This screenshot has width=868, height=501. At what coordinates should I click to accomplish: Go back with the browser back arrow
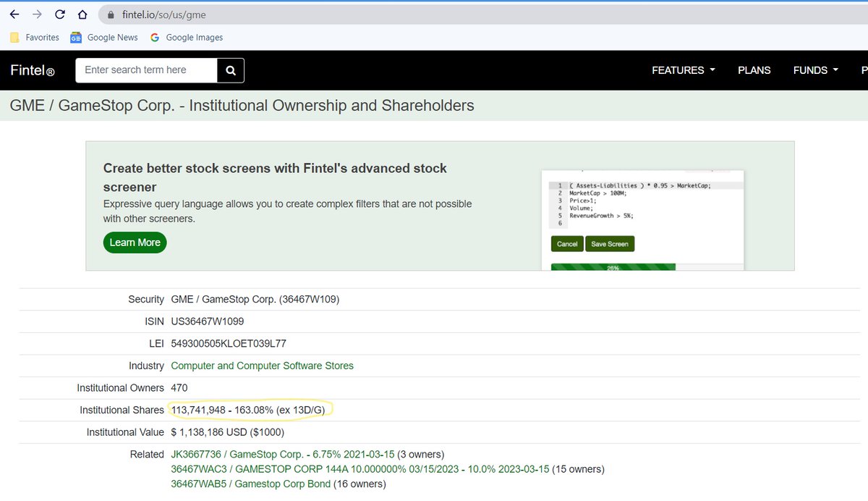pos(14,14)
